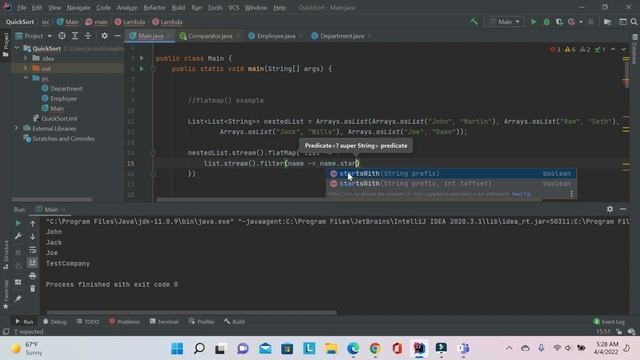Screen dimensions: 640x360
Task: Rerun Main in Run panel
Action: tap(18, 223)
